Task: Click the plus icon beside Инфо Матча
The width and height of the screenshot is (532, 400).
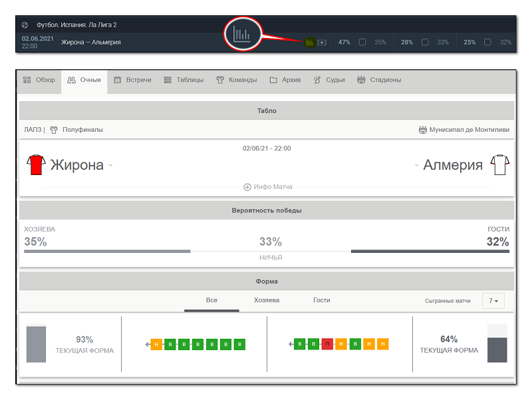Action: pos(247,187)
